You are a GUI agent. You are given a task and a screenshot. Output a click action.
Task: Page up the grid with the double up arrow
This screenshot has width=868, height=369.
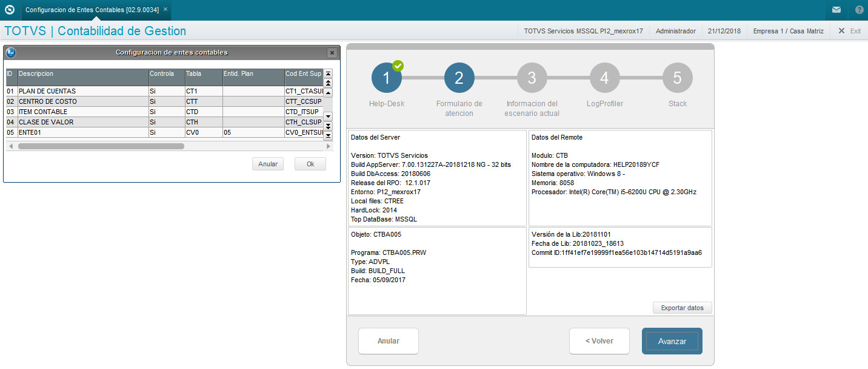pyautogui.click(x=329, y=83)
